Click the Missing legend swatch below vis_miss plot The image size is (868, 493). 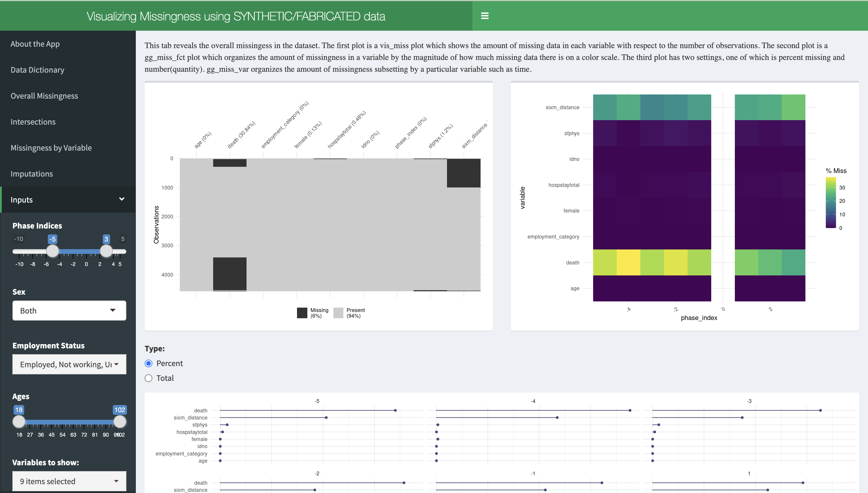[x=302, y=313]
